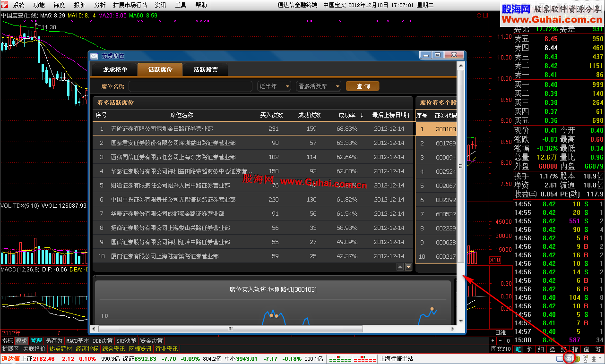Open the 看多活跃席 type dropdown
This screenshot has height=364, width=605.
click(x=319, y=86)
